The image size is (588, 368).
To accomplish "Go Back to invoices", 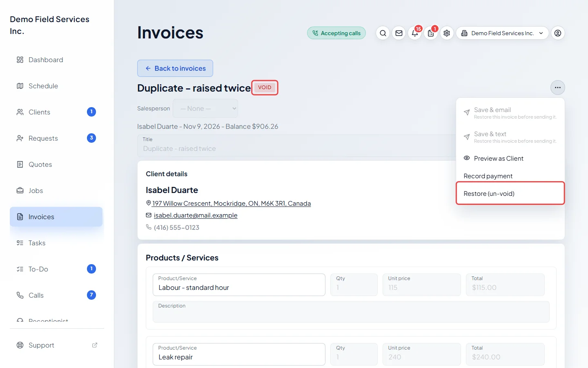I will pyautogui.click(x=175, y=68).
